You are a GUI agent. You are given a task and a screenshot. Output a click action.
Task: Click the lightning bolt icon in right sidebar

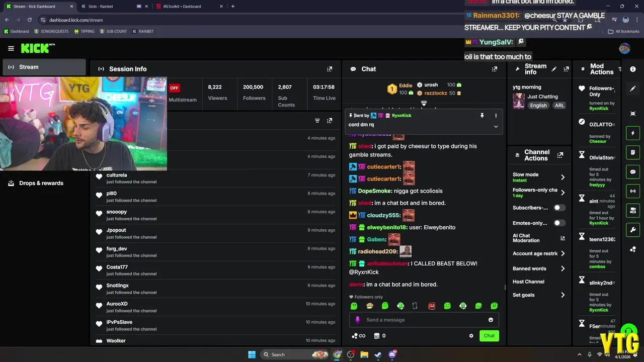point(633,133)
